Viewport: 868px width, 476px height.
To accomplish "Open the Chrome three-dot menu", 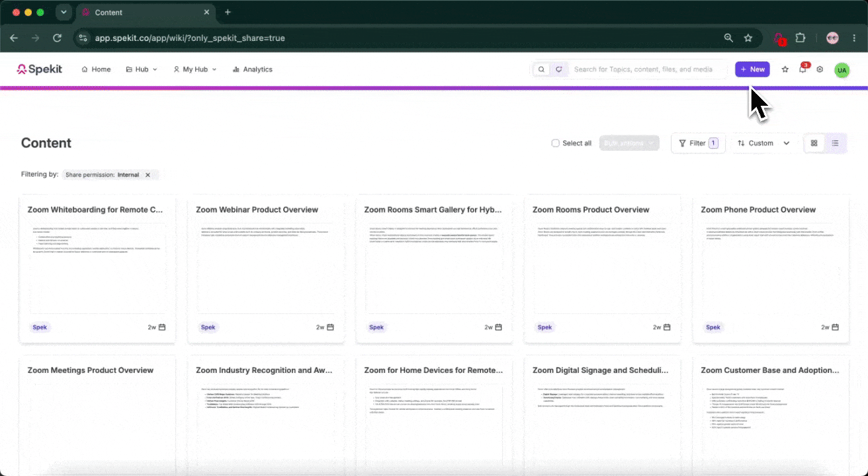I will click(855, 38).
